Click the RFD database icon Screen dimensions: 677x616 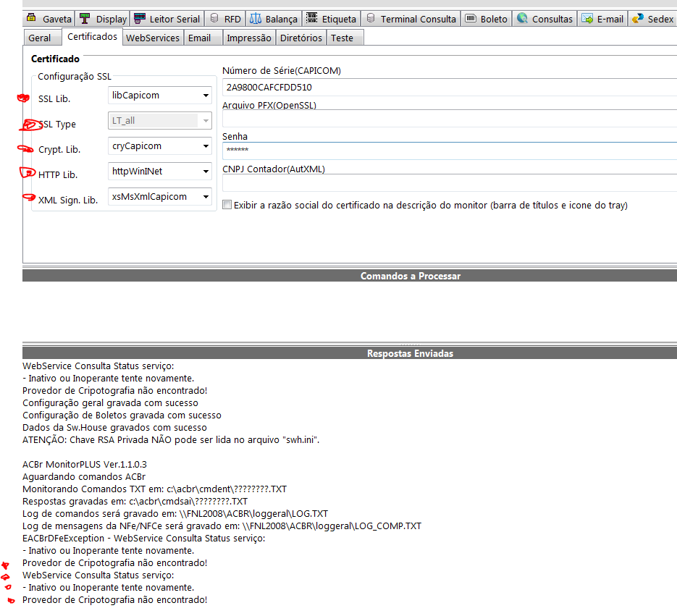(214, 19)
